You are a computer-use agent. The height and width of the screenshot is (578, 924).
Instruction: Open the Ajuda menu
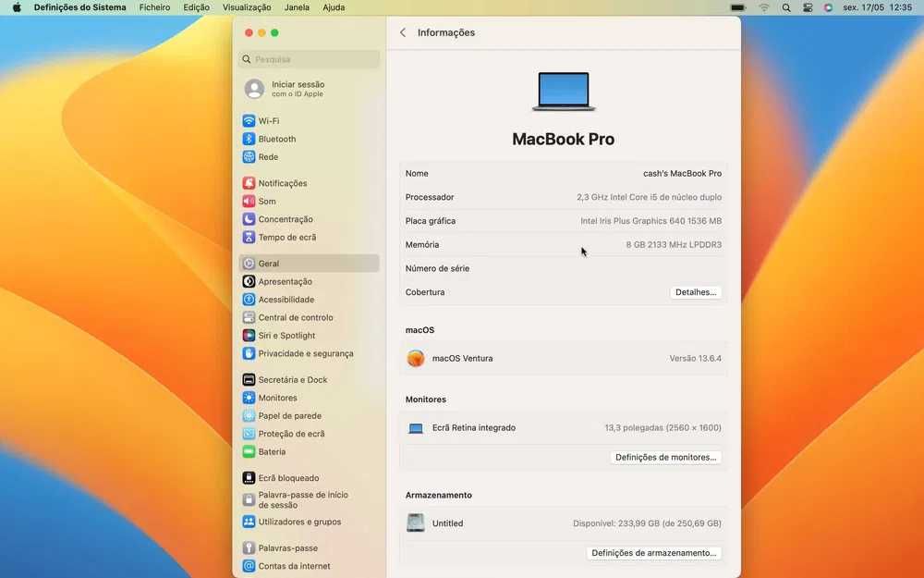click(334, 7)
